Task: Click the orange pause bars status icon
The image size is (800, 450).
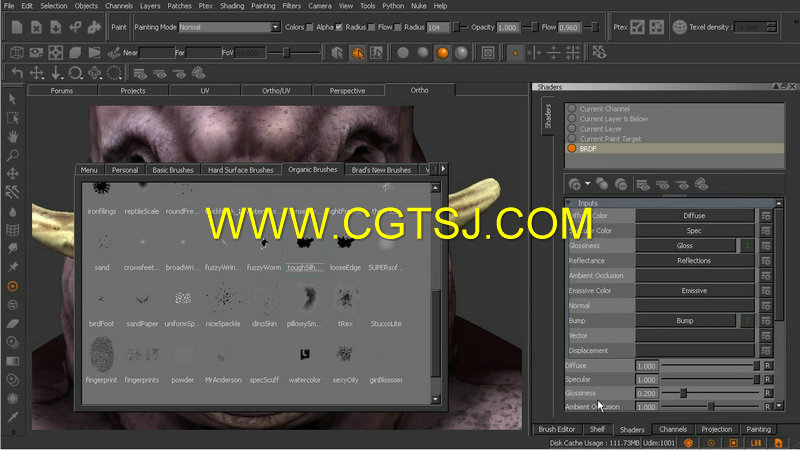Action: [756, 443]
